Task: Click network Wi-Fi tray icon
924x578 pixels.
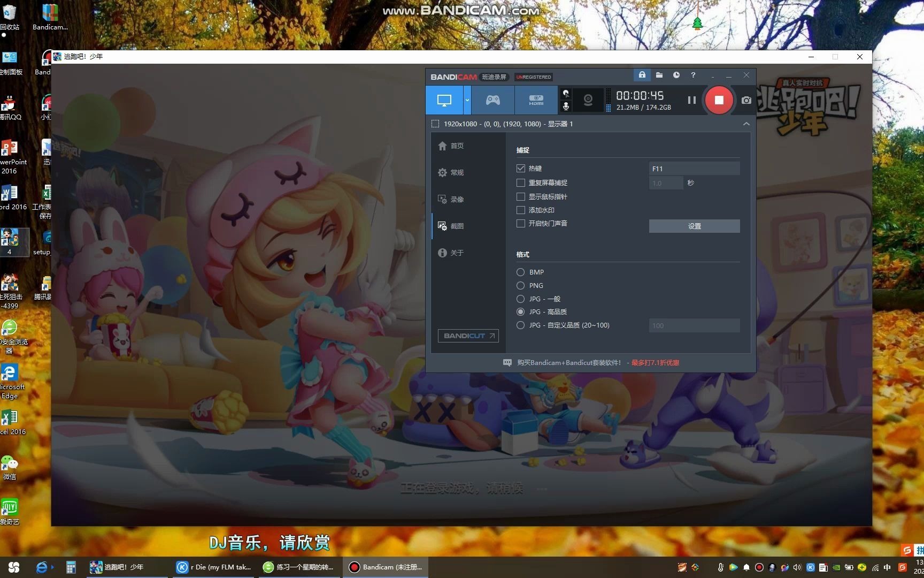Action: (x=875, y=567)
